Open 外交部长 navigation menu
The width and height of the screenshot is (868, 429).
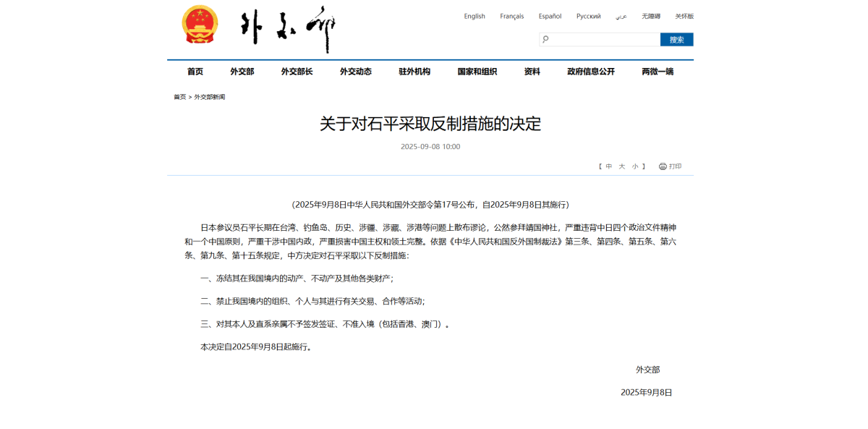pos(297,72)
